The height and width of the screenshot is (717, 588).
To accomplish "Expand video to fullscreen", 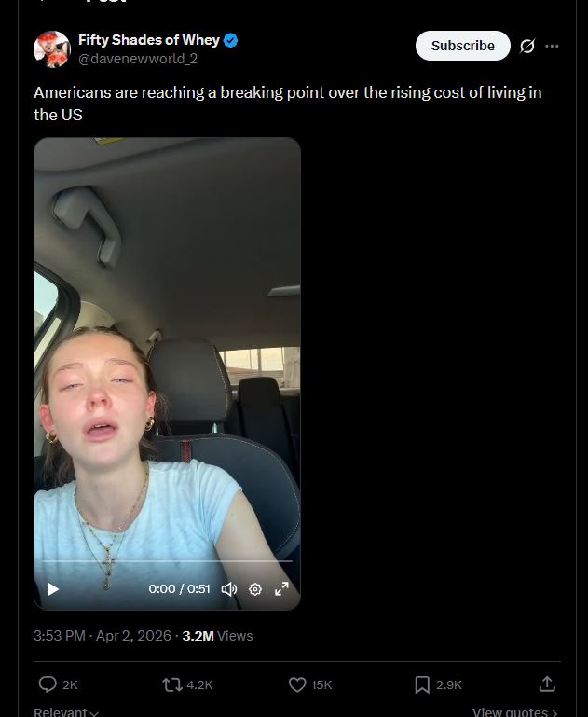I will (281, 589).
